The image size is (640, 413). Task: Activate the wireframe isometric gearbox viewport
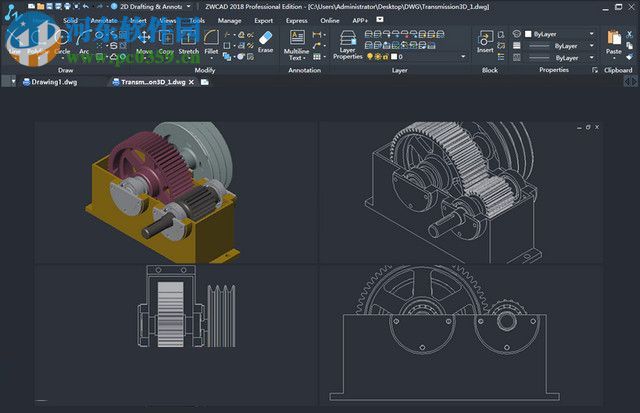461,192
